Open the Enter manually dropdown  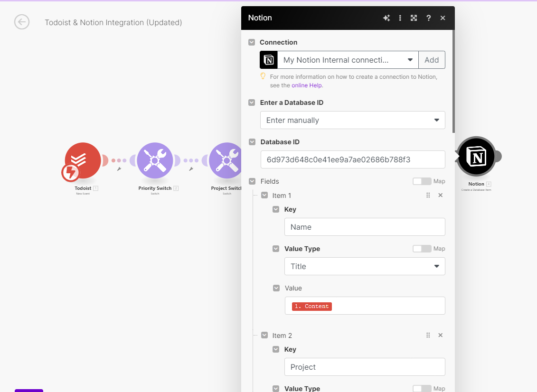point(353,120)
